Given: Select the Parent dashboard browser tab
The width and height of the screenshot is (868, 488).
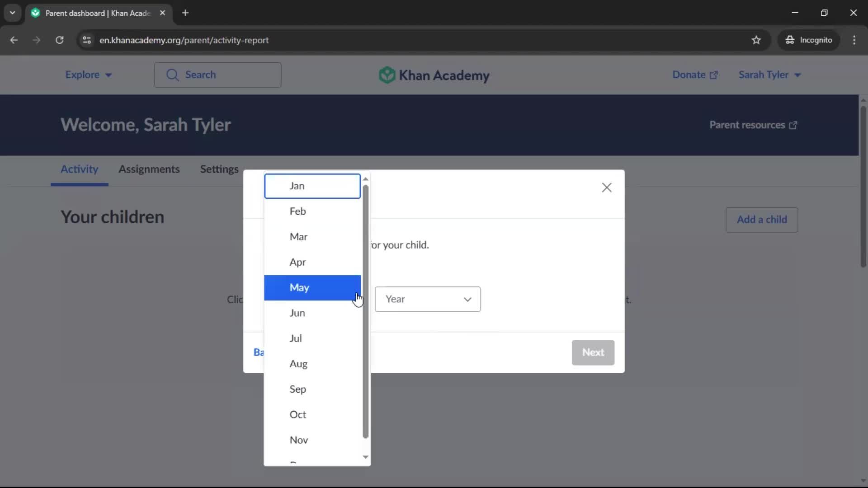Looking at the screenshot, I should pyautogui.click(x=98, y=13).
